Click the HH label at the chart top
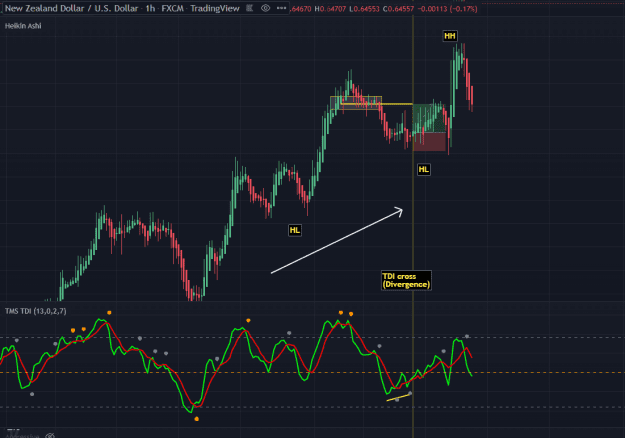 (x=450, y=36)
